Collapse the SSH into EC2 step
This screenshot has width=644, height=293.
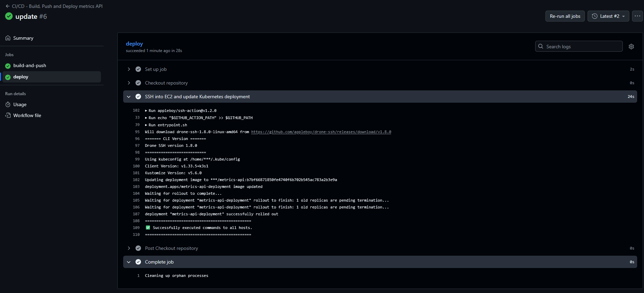129,97
